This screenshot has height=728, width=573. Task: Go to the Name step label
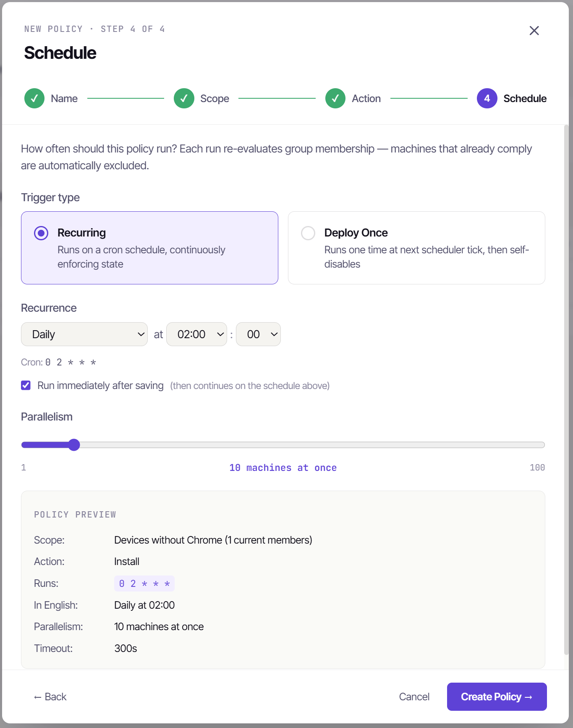pos(64,99)
